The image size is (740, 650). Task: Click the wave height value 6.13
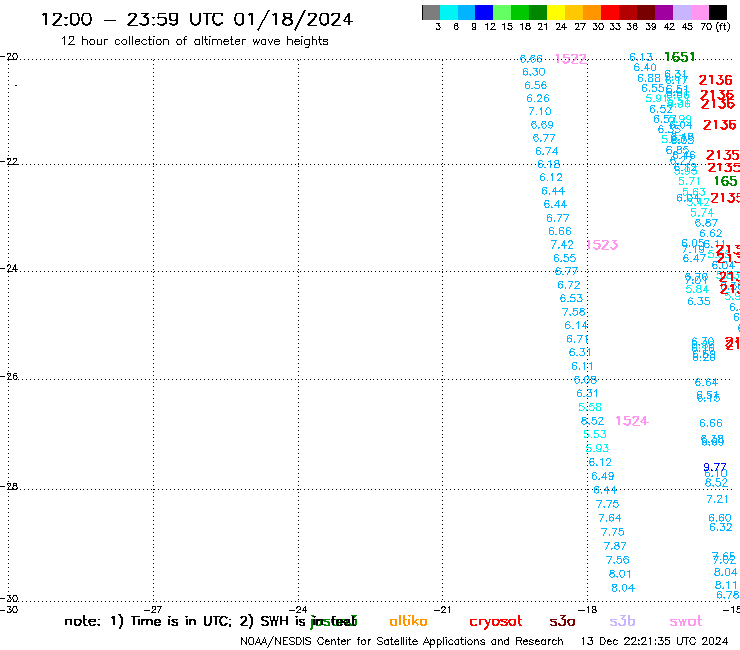(641, 57)
